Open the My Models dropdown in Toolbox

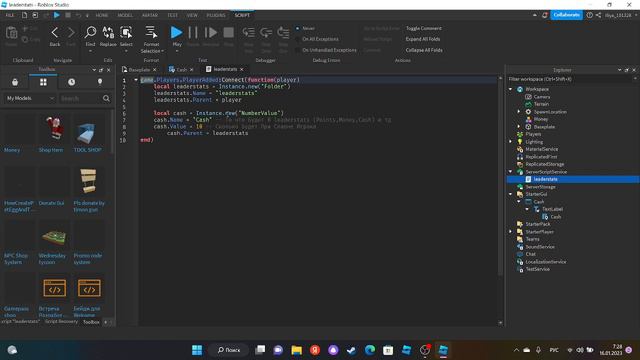(29, 98)
